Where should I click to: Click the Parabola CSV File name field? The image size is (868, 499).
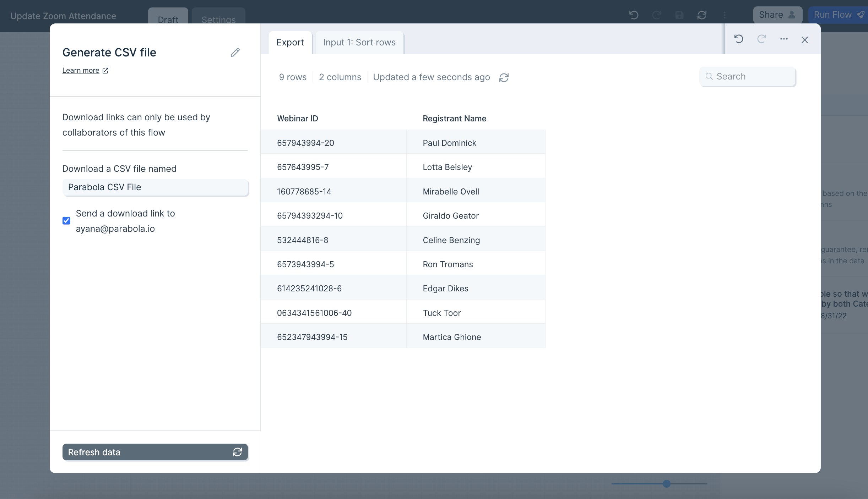155,187
